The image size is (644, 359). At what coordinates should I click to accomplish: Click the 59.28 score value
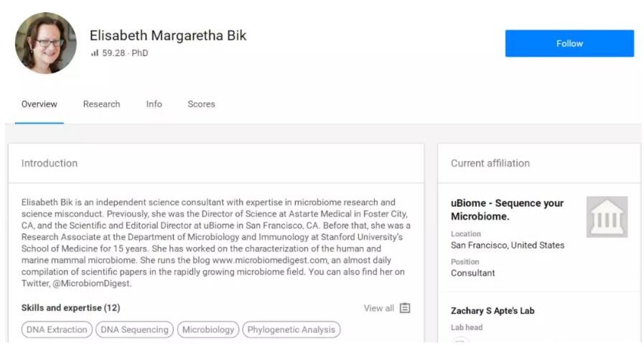click(113, 53)
